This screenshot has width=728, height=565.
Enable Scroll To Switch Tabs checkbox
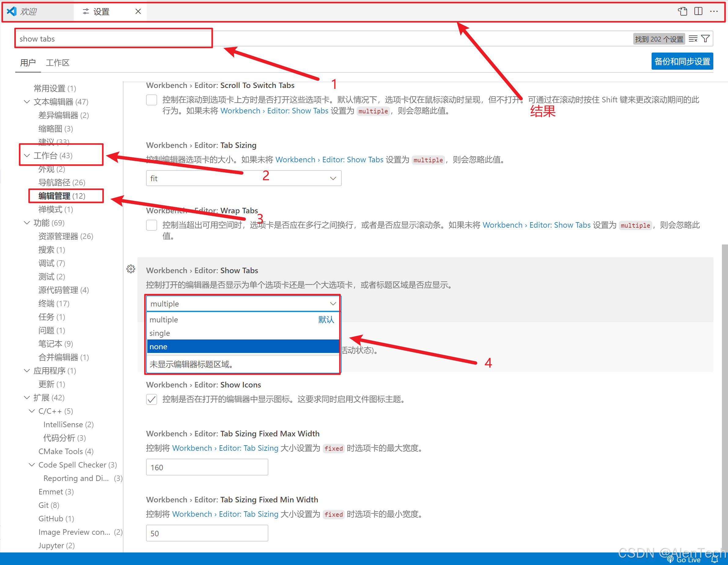[x=152, y=100]
